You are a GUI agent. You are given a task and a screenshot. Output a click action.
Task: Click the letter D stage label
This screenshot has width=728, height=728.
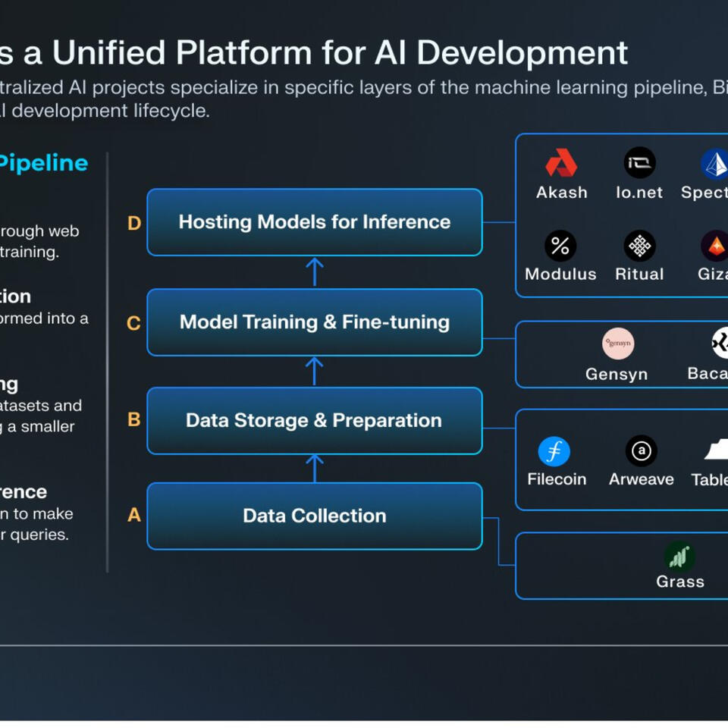click(134, 223)
